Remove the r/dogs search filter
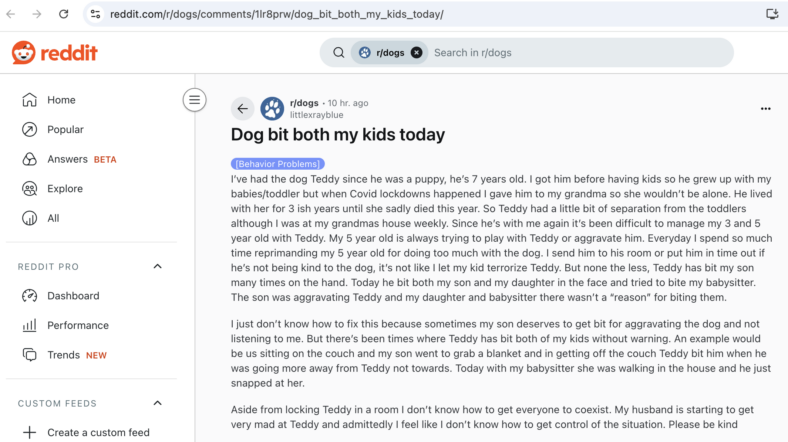This screenshot has width=788, height=442. click(416, 53)
